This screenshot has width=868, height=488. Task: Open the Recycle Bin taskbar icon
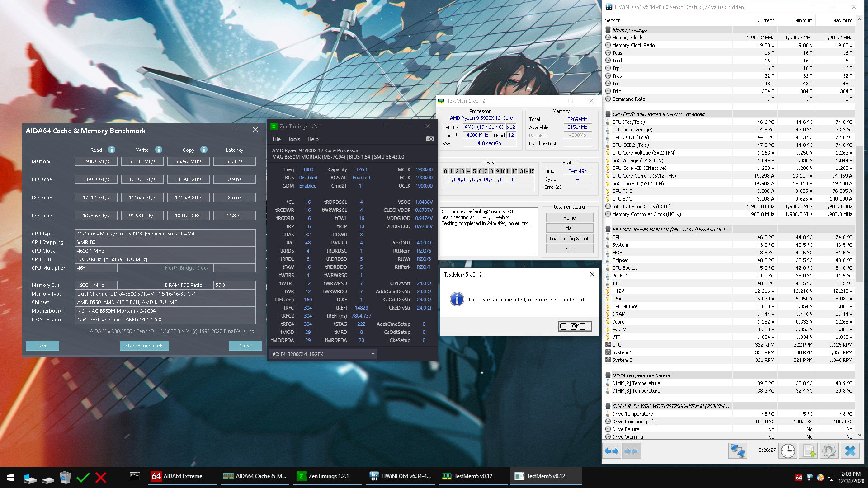pos(65,477)
